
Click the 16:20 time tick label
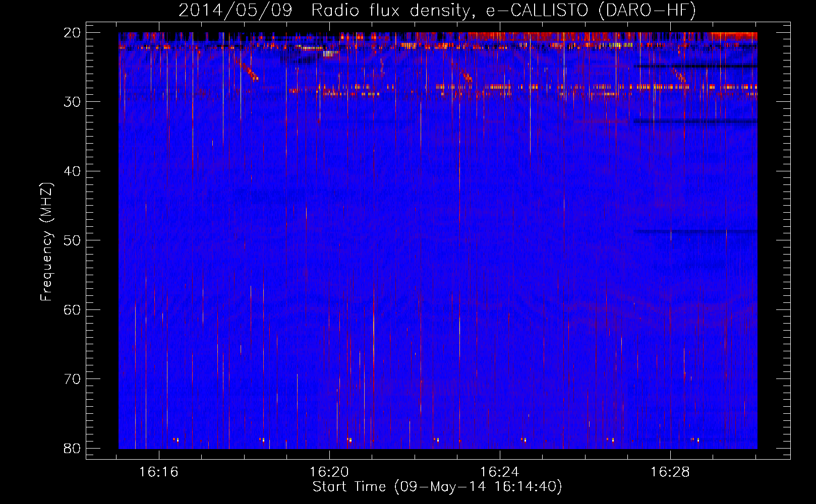329,472
